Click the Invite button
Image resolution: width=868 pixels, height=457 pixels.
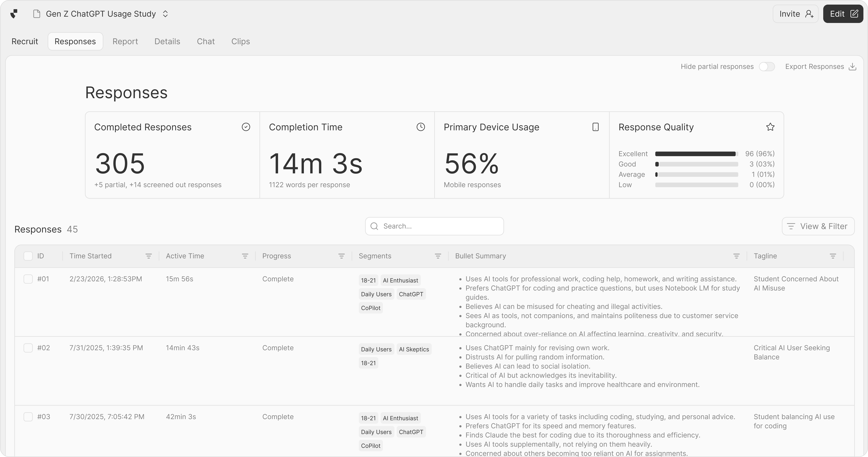(795, 14)
